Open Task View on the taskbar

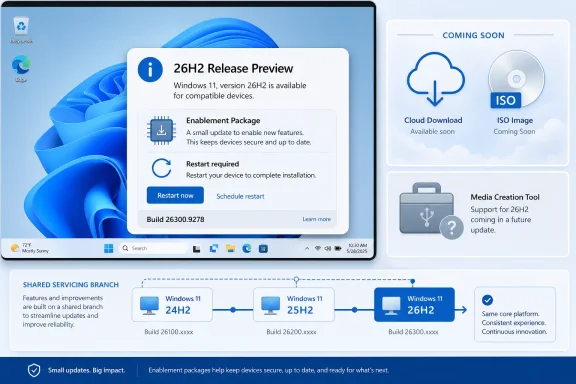[197, 249]
